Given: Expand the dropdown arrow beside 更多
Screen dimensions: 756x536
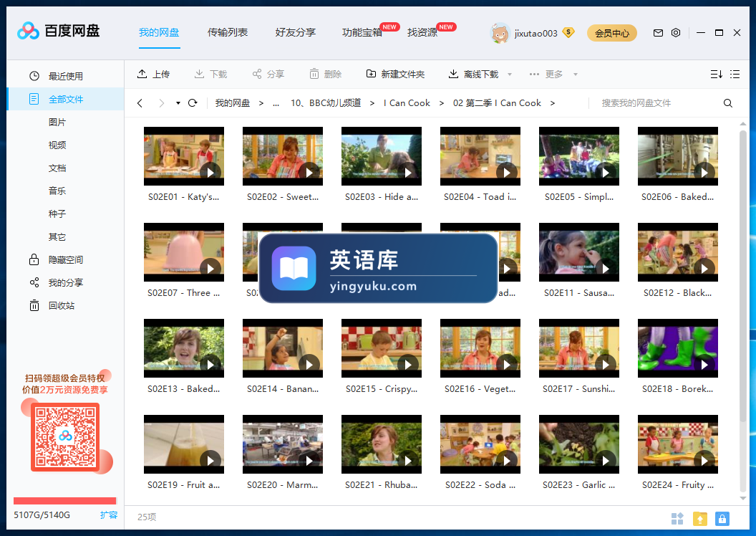Looking at the screenshot, I should tap(575, 75).
